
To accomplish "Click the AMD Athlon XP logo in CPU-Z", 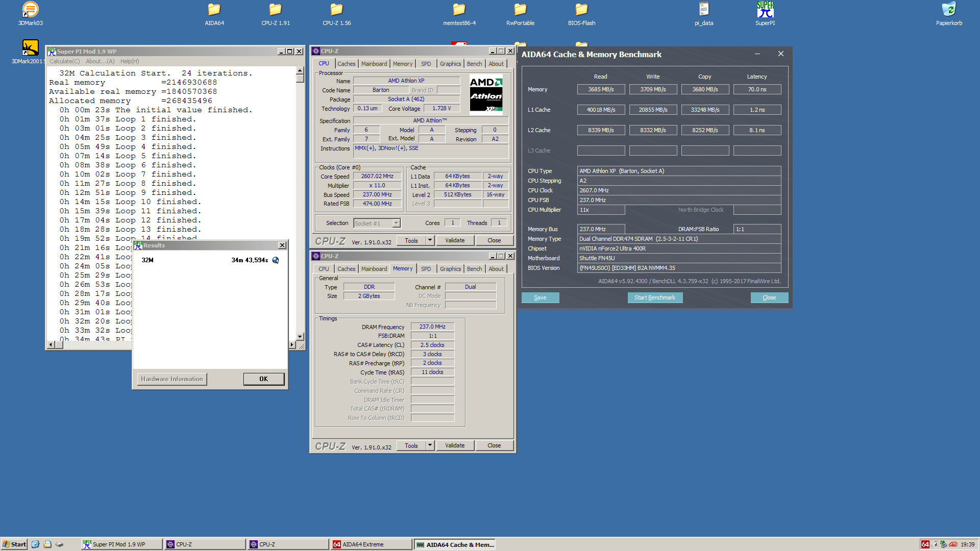I will (x=486, y=94).
